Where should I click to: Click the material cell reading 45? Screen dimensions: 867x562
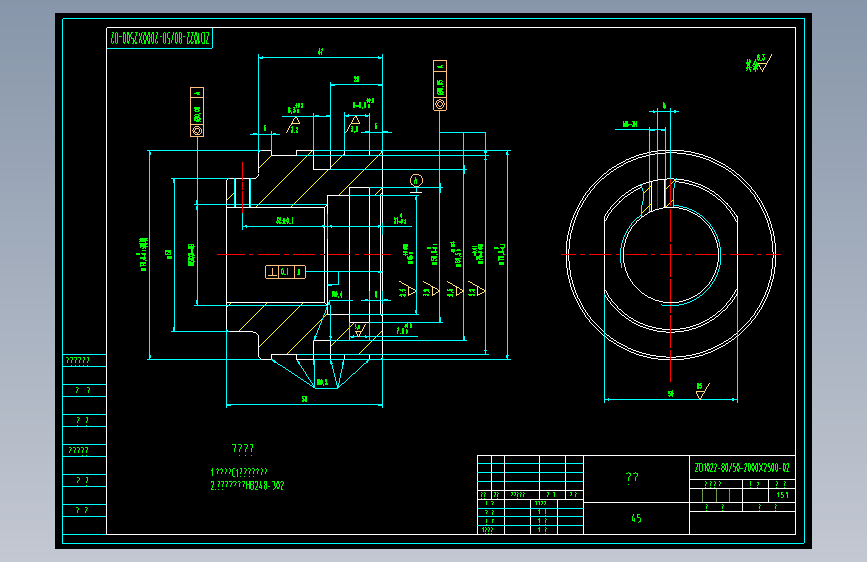pos(636,518)
